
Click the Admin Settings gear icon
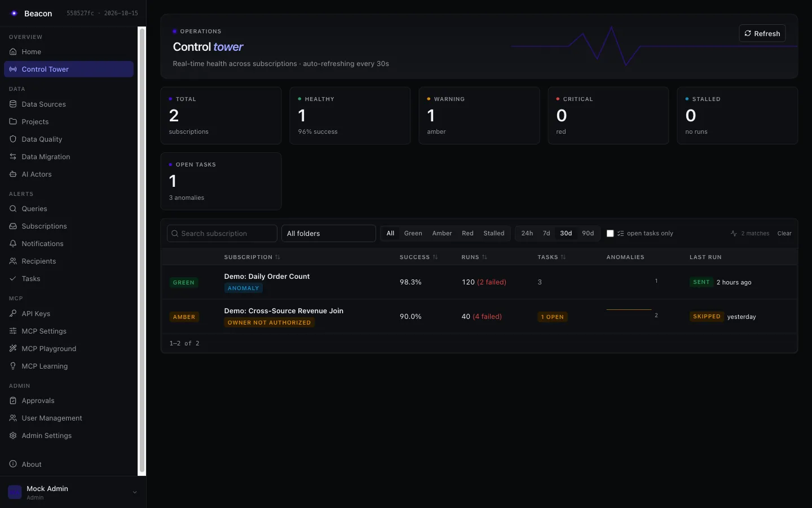pyautogui.click(x=13, y=436)
